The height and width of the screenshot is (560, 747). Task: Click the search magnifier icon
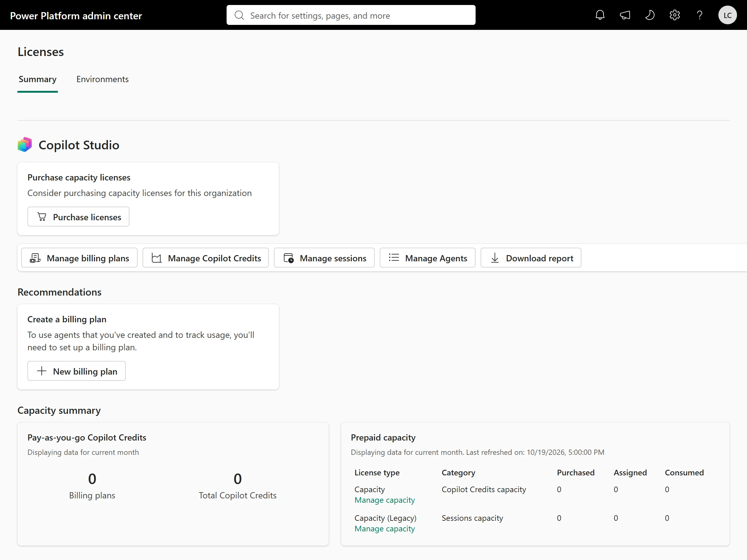(239, 15)
